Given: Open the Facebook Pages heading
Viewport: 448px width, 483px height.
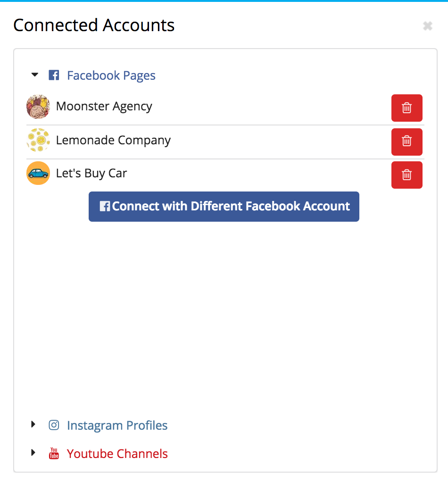Looking at the screenshot, I should point(111,75).
